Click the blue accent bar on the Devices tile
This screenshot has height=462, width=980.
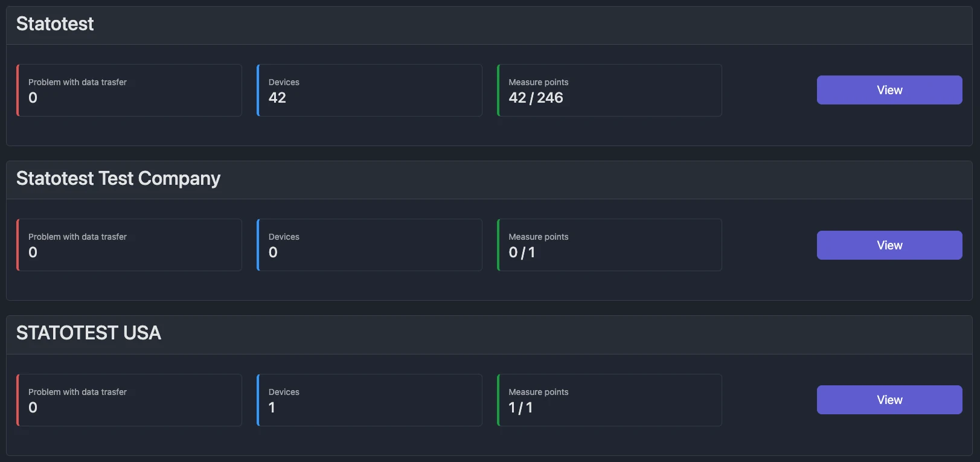tap(257, 90)
